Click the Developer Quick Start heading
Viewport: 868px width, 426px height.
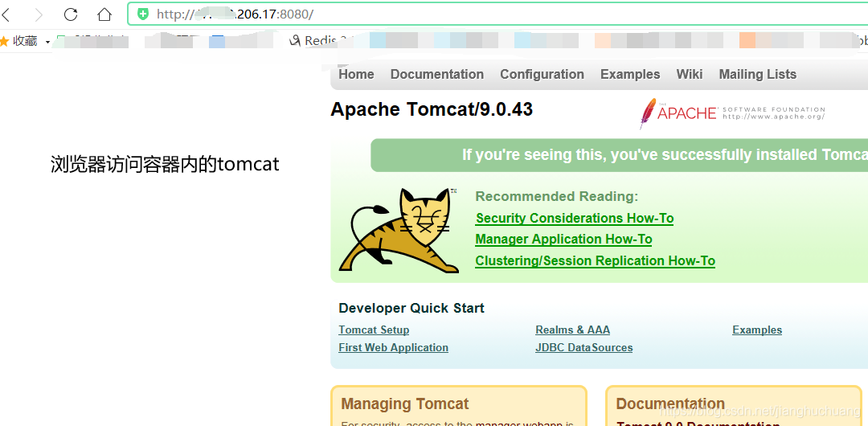coord(411,309)
